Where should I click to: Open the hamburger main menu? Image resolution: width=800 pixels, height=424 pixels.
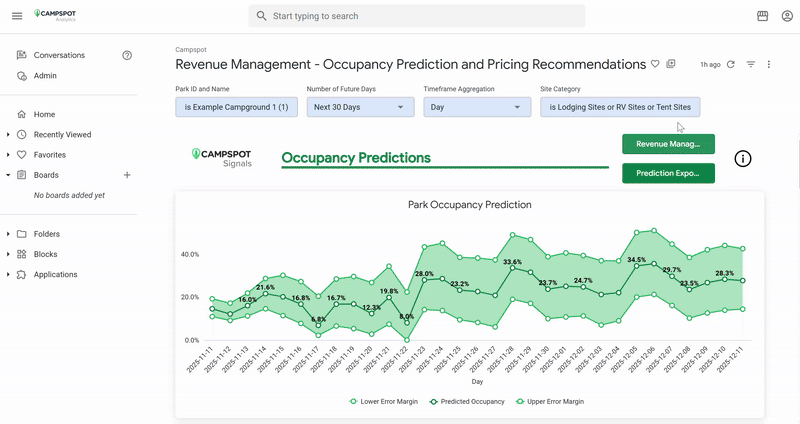point(16,16)
